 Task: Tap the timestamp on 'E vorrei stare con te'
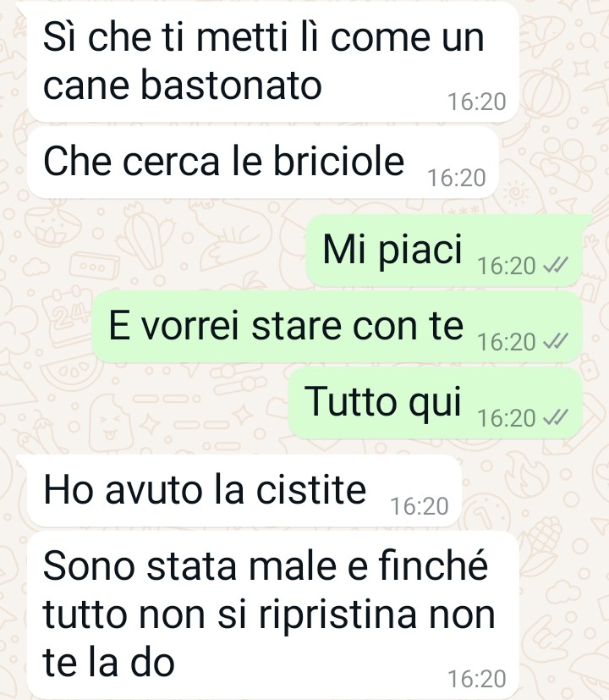coord(507,343)
